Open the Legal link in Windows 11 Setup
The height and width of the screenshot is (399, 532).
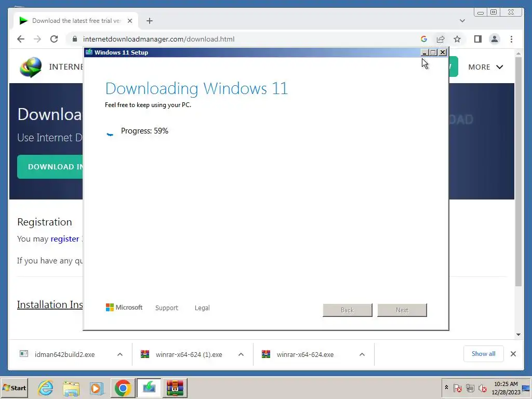pos(202,308)
